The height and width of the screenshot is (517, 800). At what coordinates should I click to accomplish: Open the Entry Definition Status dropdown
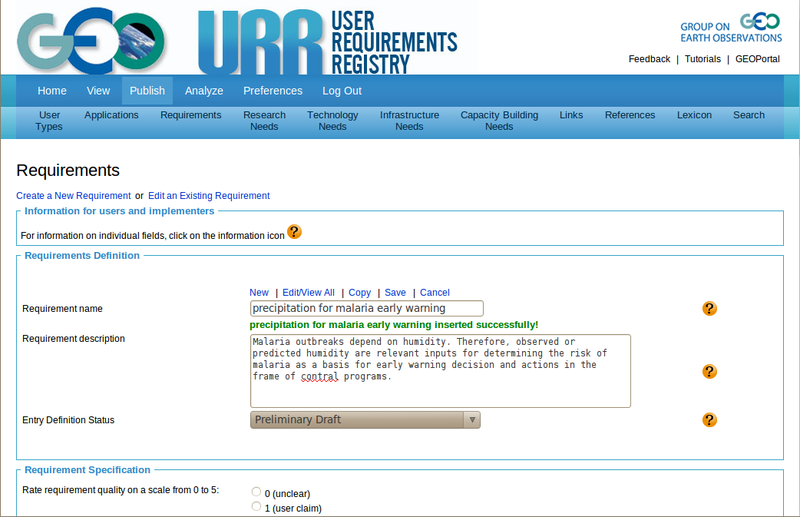coord(365,420)
